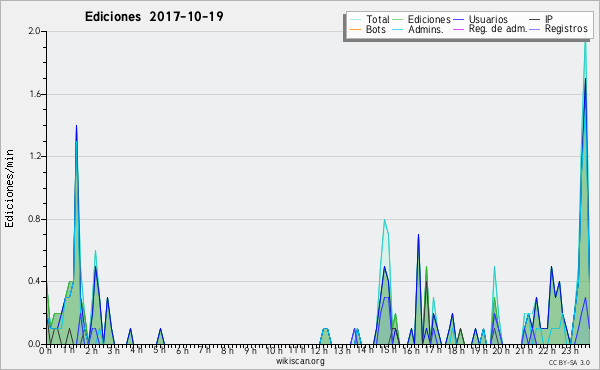Click the Reg. de adm. legend label
The width and height of the screenshot is (600, 370).
[498, 29]
